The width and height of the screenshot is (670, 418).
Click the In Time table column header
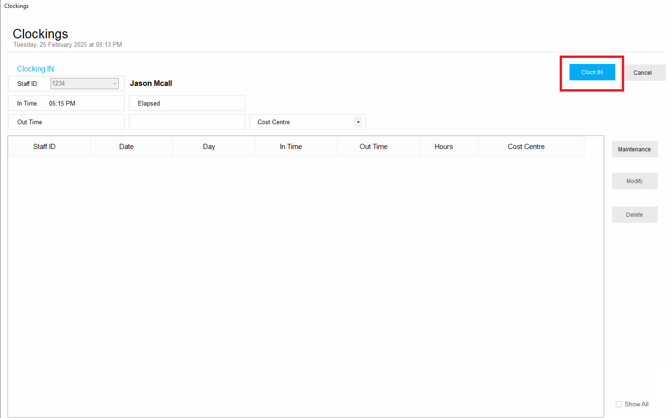click(x=291, y=147)
